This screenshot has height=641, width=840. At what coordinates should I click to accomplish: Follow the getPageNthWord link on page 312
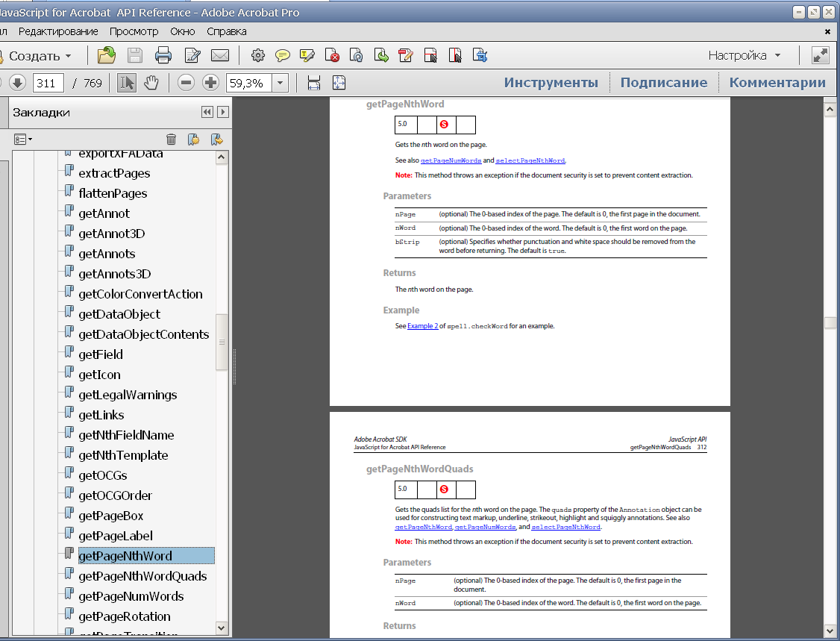pos(424,527)
